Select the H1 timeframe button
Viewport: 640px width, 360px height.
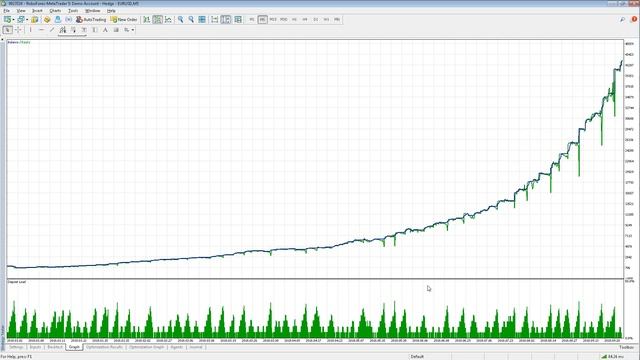pos(294,19)
